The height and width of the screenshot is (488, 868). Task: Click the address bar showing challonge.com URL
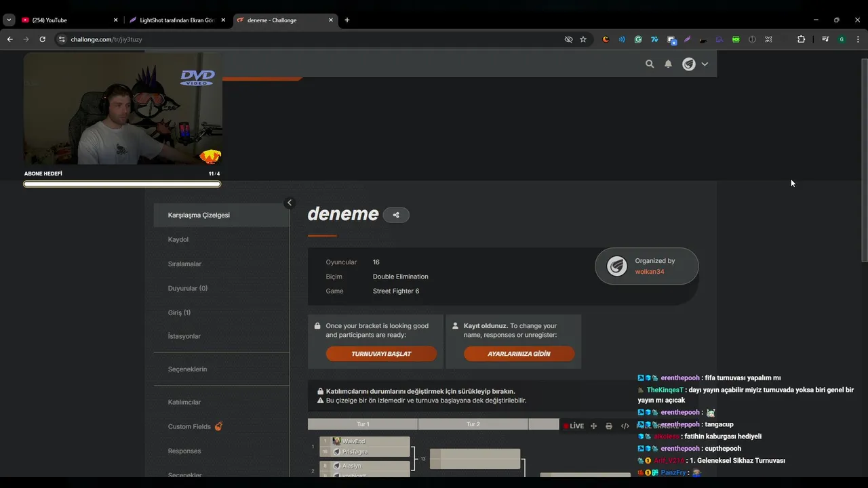tap(323, 39)
